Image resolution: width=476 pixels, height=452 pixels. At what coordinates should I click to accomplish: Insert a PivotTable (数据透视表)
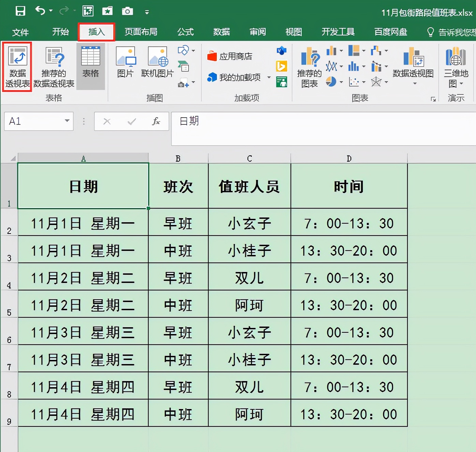[17, 66]
